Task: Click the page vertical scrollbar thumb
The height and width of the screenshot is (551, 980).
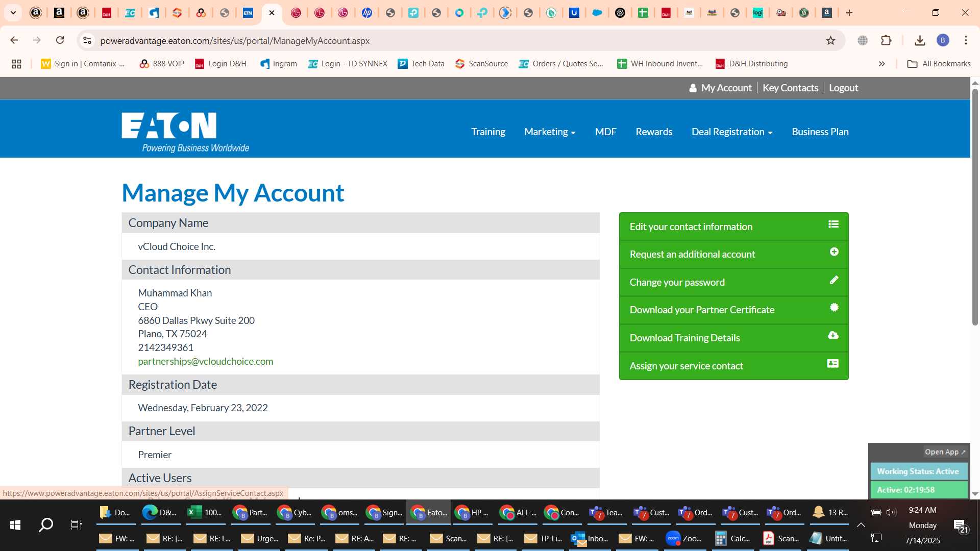Action: [975, 207]
